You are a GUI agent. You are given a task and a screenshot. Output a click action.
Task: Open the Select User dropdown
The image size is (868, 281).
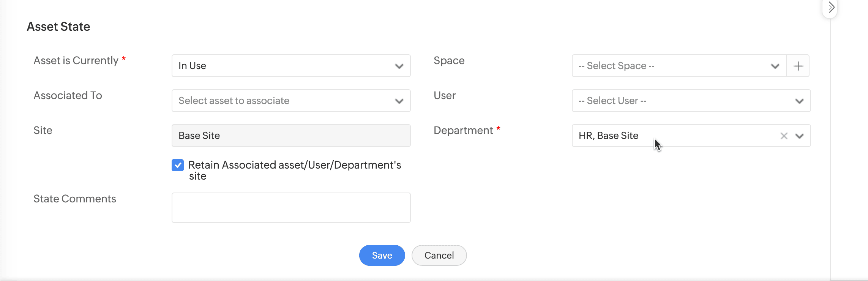coord(680,101)
